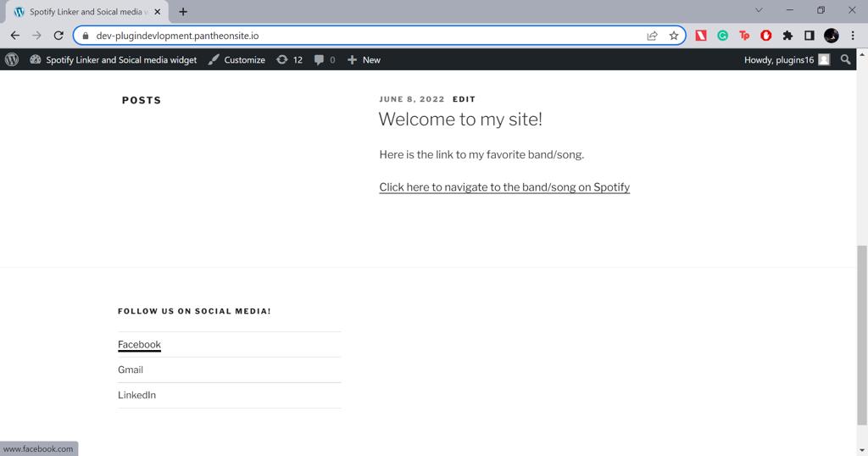Go back to the previous page
Viewport: 868px width, 456px height.
(15, 36)
